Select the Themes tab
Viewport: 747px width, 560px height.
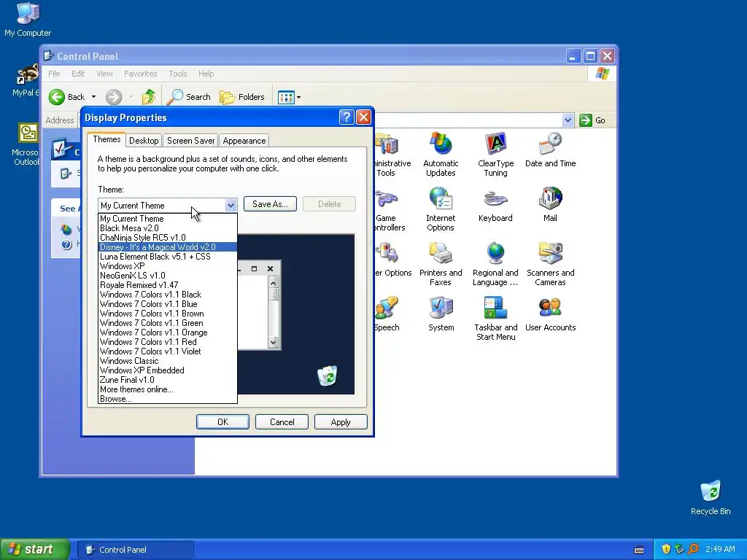[x=107, y=139]
